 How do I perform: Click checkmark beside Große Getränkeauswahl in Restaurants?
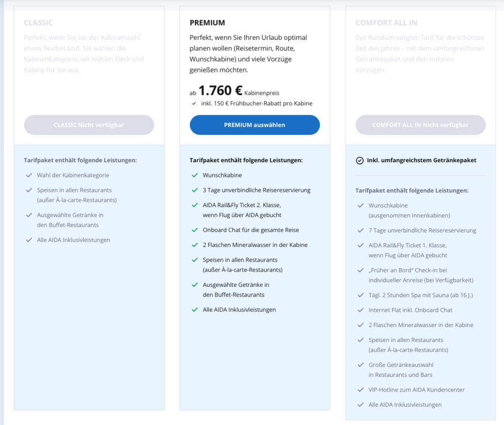pyautogui.click(x=361, y=365)
